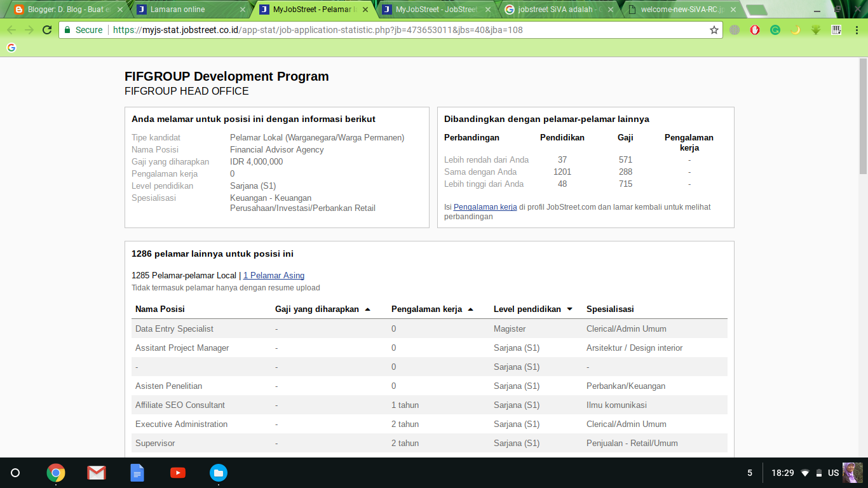
Task: Click the 1201 education count
Action: coord(562,172)
